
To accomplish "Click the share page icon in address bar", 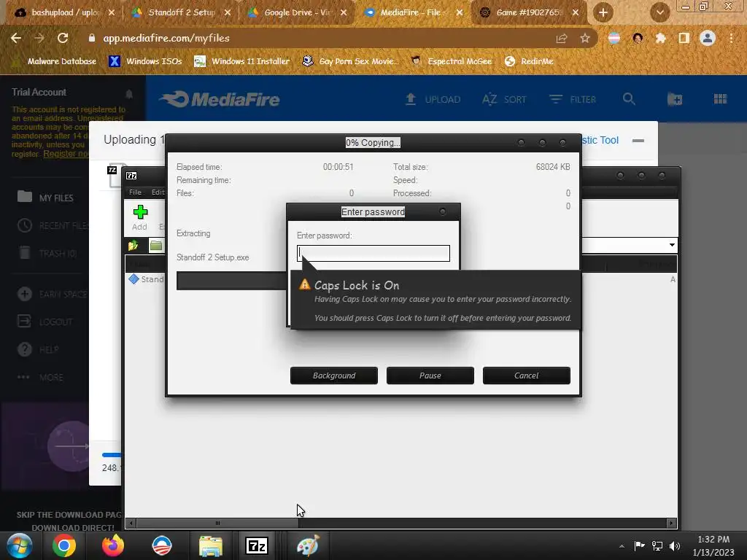I will (562, 38).
